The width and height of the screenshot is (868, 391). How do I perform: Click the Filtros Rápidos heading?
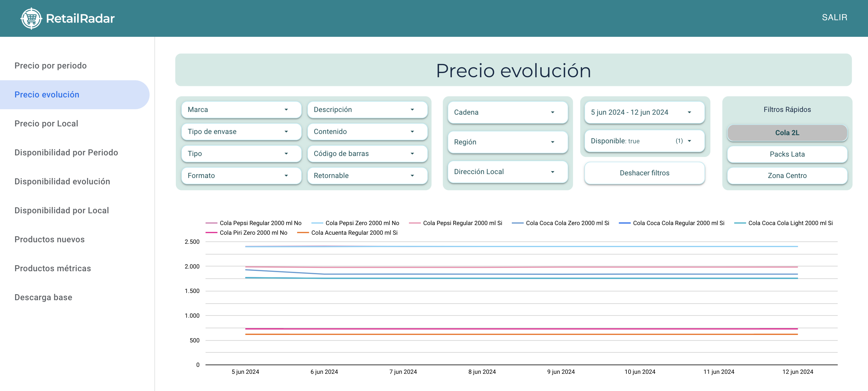[x=787, y=110]
